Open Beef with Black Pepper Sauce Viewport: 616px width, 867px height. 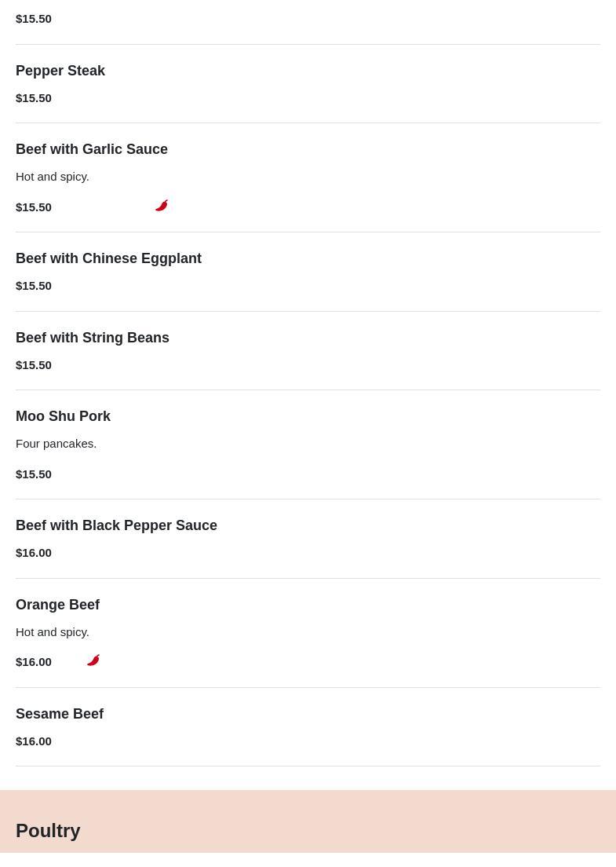tap(116, 525)
